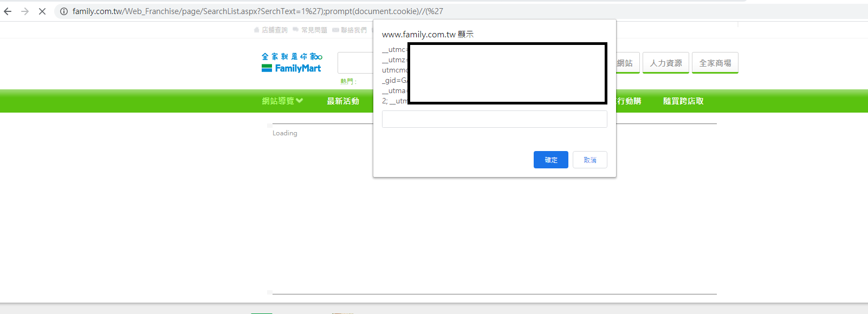The image size is (868, 314).
Task: Click the 人力資源 button
Action: tap(666, 63)
